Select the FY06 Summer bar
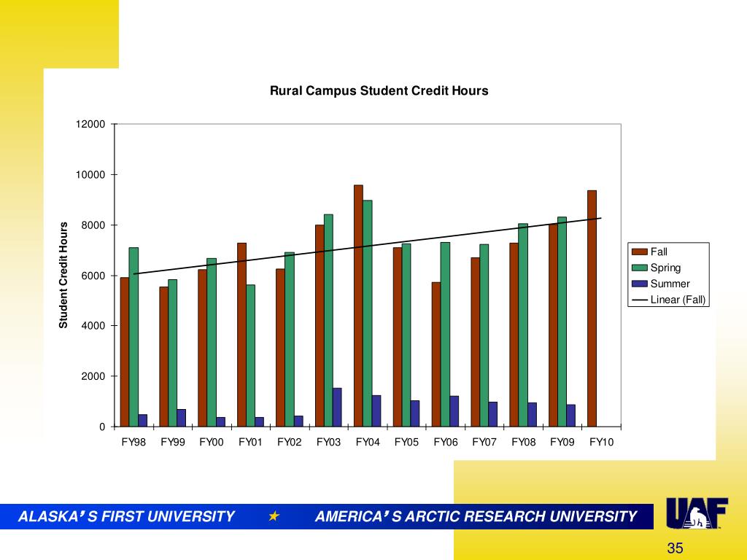 coord(454,411)
